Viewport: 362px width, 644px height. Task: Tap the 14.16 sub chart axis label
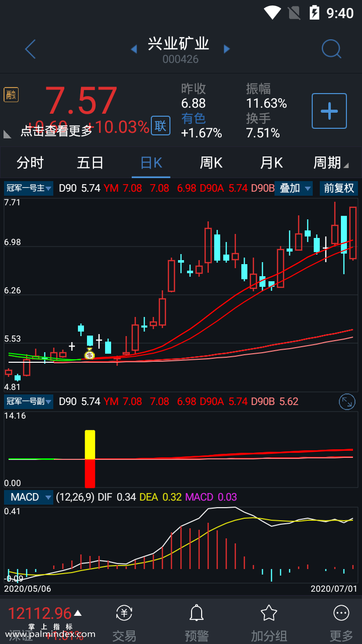pos(15,416)
